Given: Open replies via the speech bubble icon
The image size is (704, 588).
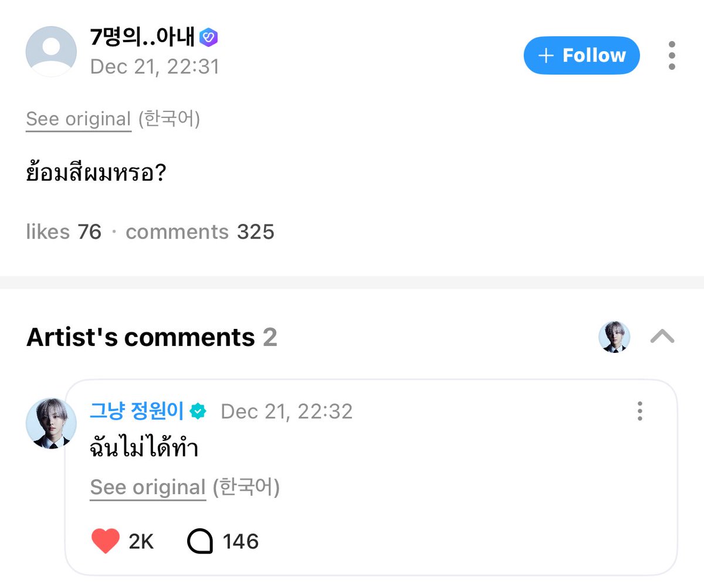Looking at the screenshot, I should (x=200, y=541).
